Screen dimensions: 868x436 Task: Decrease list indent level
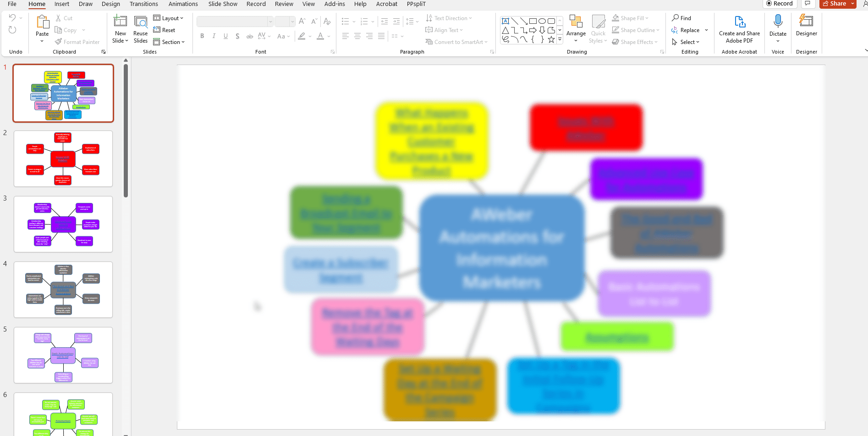point(385,22)
